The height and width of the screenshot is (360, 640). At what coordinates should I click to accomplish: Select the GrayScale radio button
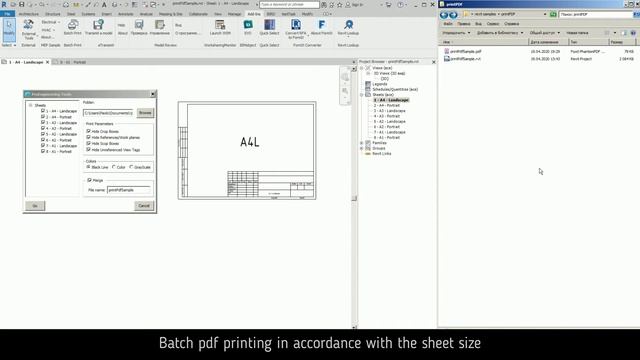coord(131,167)
